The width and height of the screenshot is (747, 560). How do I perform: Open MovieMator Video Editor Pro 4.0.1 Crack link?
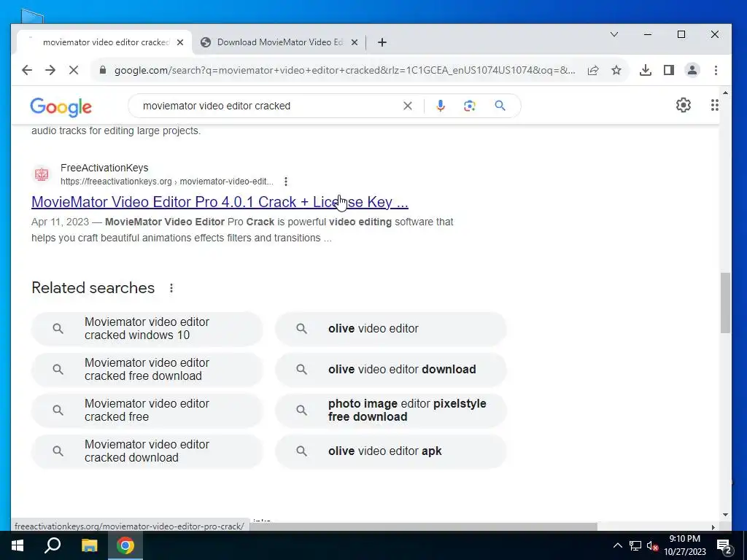[x=220, y=202]
